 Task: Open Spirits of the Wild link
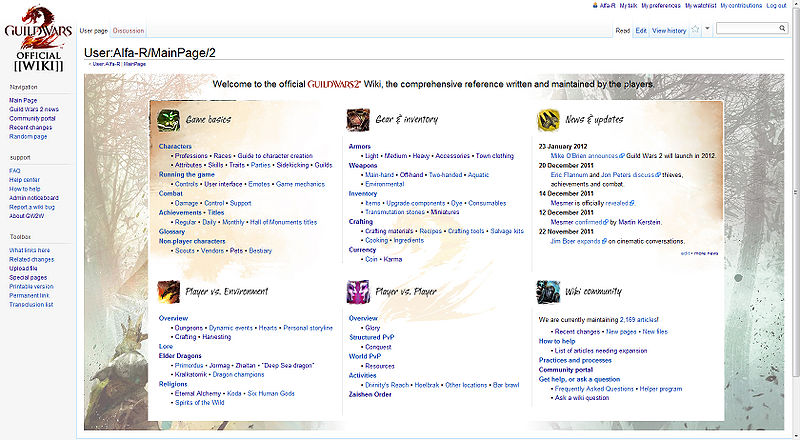[x=199, y=403]
